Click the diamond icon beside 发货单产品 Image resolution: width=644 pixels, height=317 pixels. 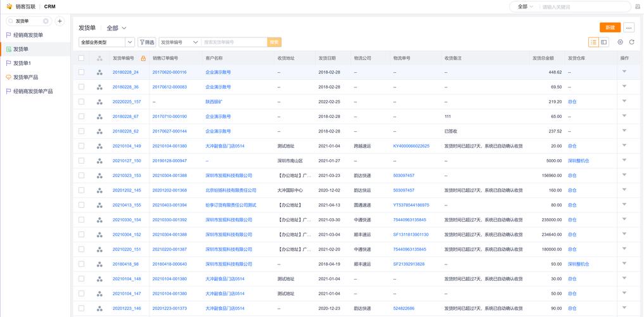[x=8, y=77]
